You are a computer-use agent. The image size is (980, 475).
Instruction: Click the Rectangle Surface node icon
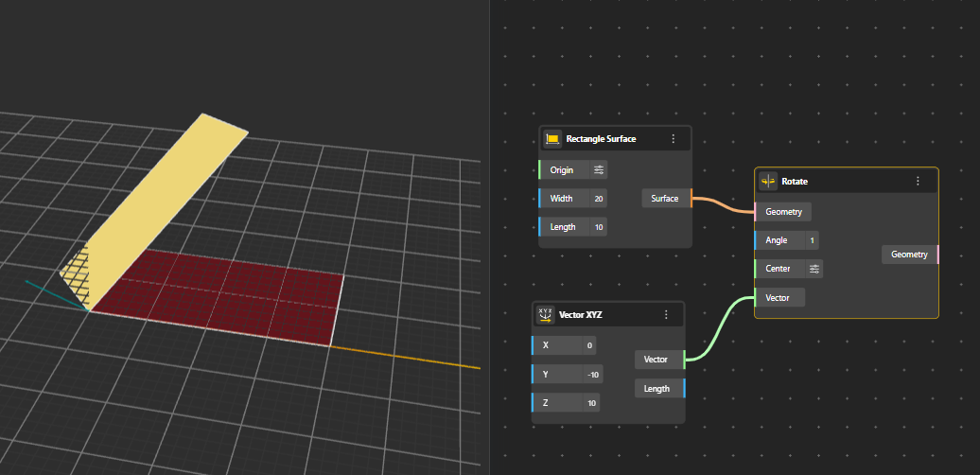click(551, 139)
